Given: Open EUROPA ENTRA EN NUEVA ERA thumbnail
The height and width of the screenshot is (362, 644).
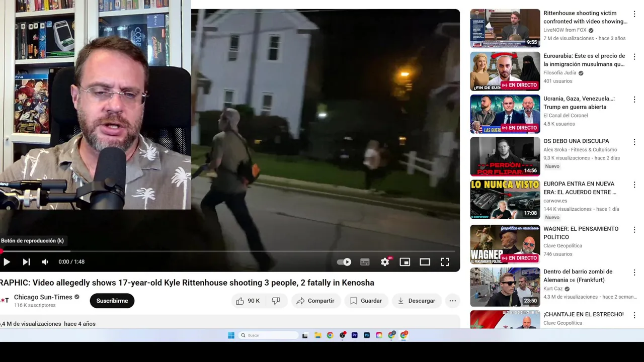Looking at the screenshot, I should click(505, 200).
